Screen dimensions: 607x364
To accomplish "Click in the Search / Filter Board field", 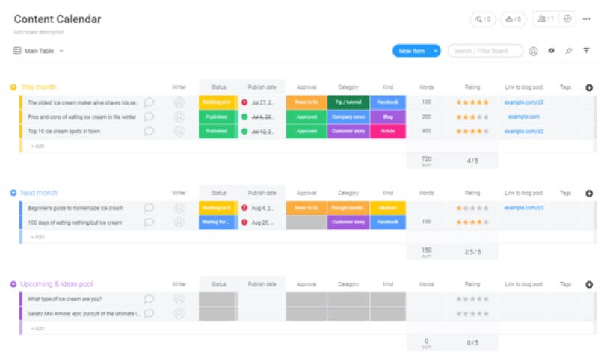I will tap(485, 51).
